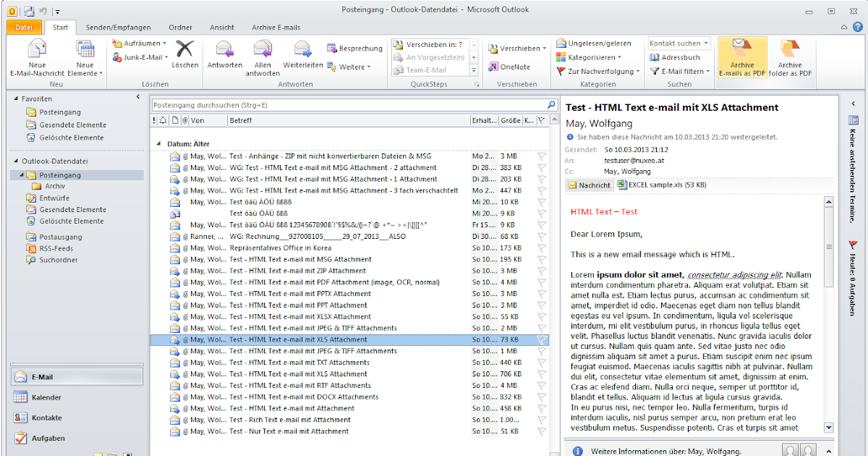Show the Nachricht message body tab
Viewport: 868px width, 456px height.
pyautogui.click(x=590, y=185)
